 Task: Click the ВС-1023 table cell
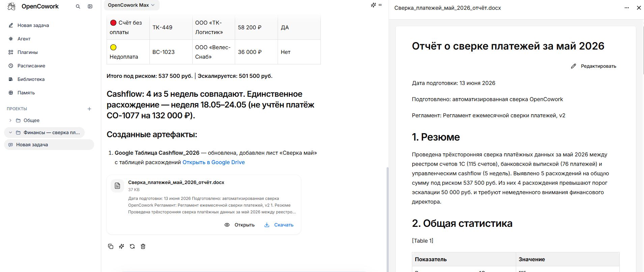point(171,52)
